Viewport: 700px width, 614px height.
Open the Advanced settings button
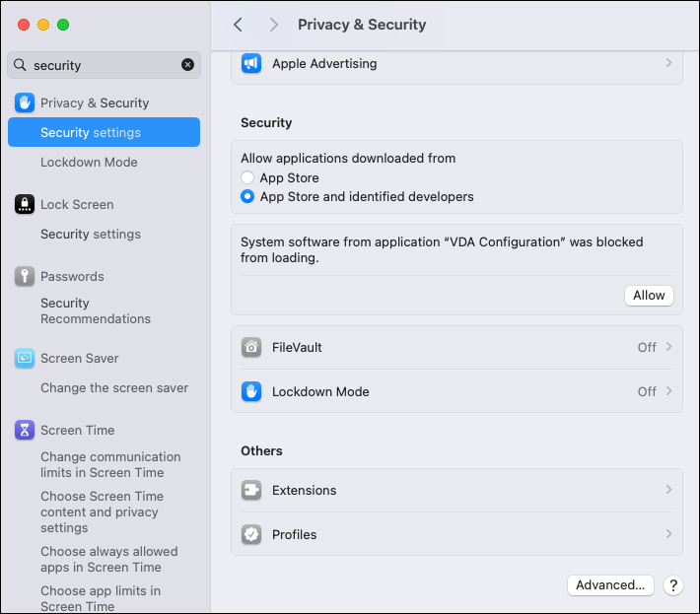click(610, 584)
